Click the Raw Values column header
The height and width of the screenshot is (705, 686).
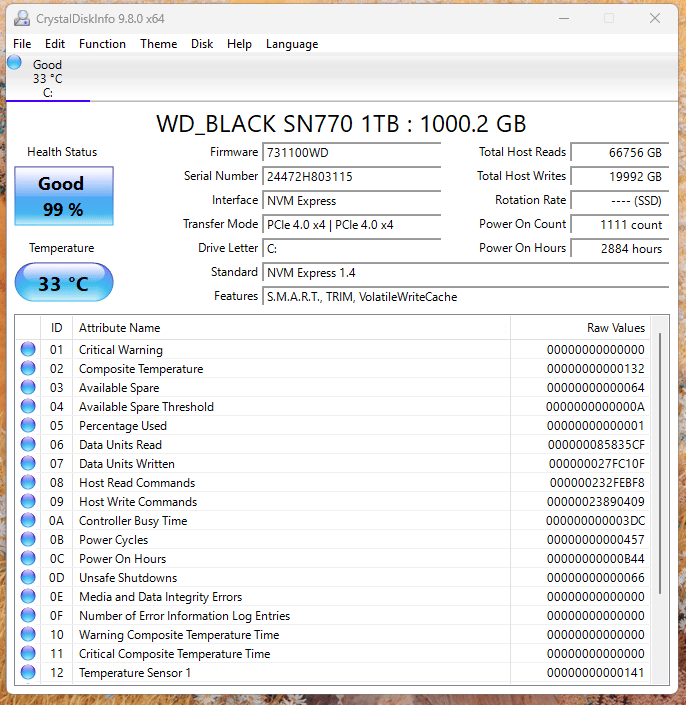coord(580,328)
